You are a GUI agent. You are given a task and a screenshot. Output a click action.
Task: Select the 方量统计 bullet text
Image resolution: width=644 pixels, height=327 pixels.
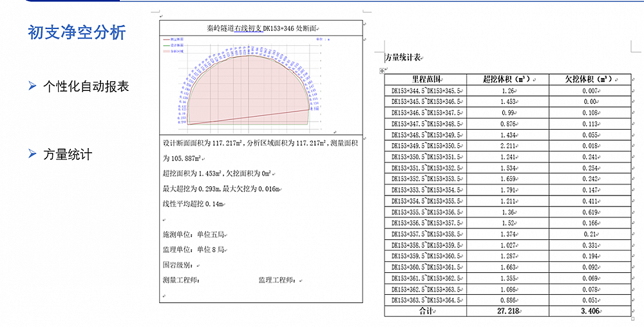point(68,154)
